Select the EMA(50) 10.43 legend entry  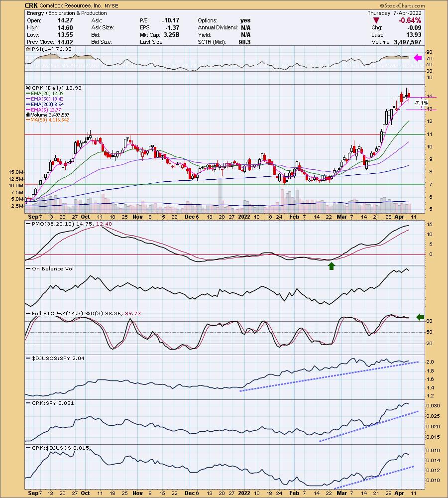coord(47,99)
